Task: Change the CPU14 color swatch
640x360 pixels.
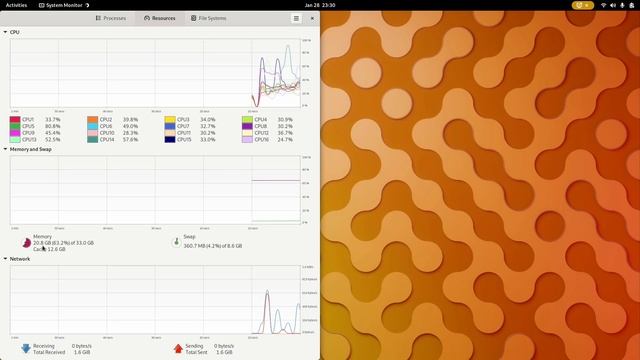Action: 93,139
